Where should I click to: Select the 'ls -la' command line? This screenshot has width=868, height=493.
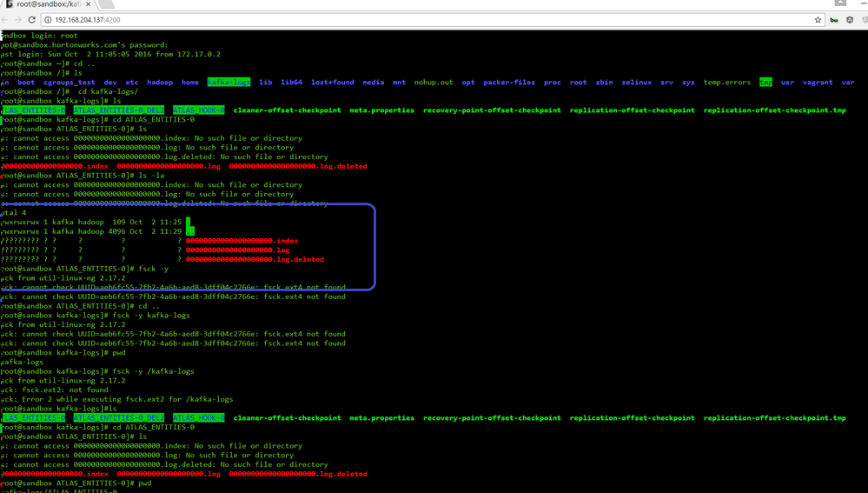pyautogui.click(x=82, y=175)
